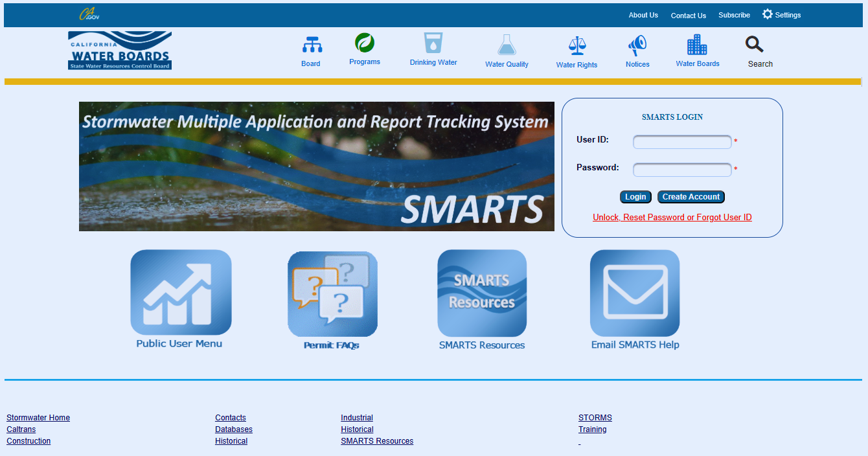The height and width of the screenshot is (456, 868).
Task: Open the Public User Menu chart icon
Action: (181, 292)
